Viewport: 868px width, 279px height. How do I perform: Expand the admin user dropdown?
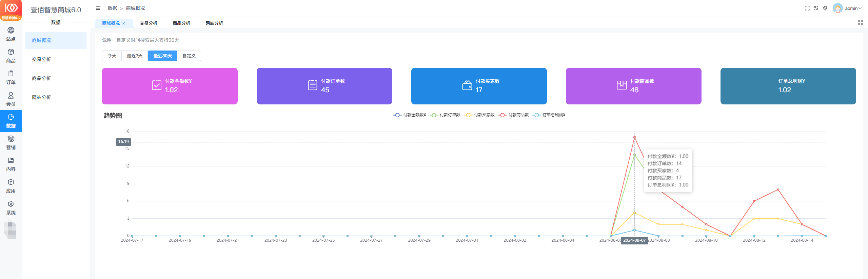853,8
